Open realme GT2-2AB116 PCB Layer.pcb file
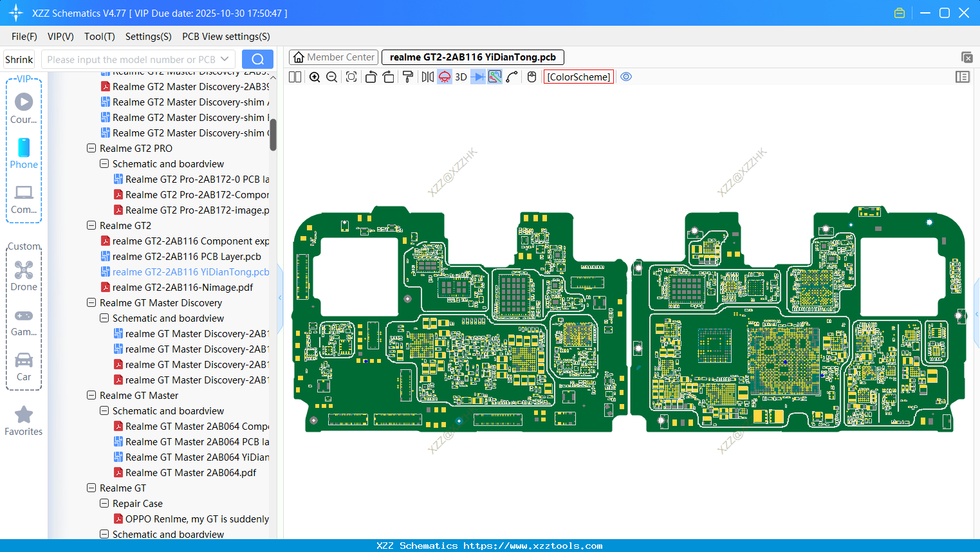 (187, 257)
